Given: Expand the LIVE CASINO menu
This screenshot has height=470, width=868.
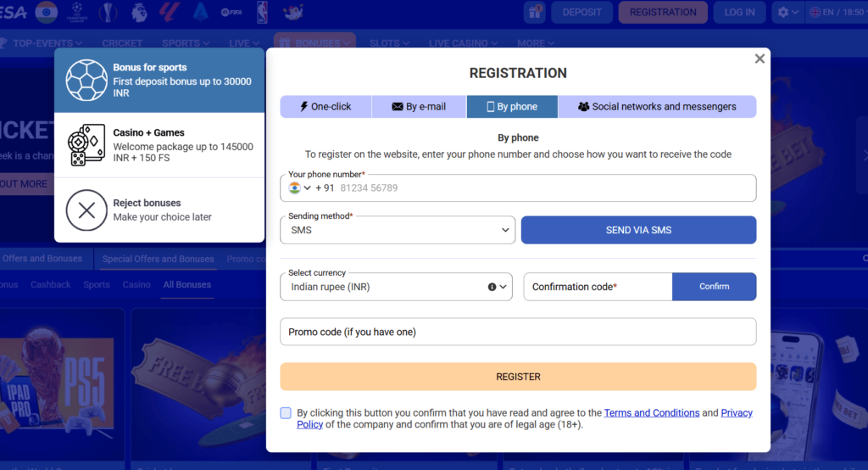Looking at the screenshot, I should (x=463, y=43).
